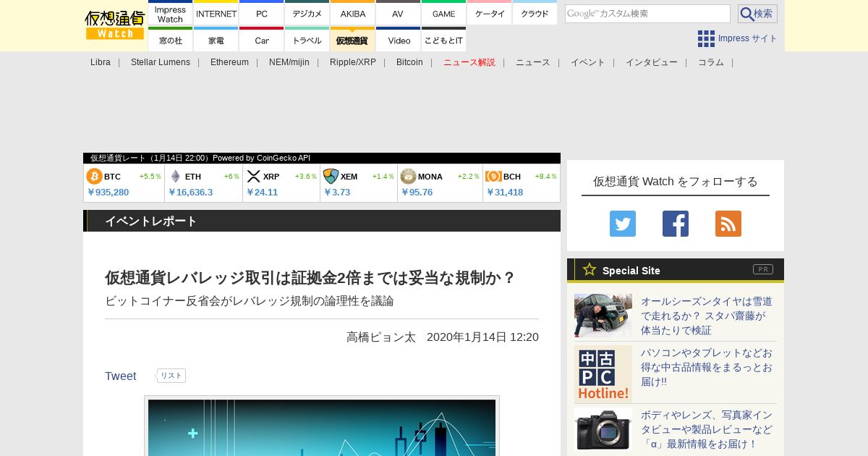Screen dimensions: 868x456
Task: Open the 家電 tab
Action: pos(216,40)
